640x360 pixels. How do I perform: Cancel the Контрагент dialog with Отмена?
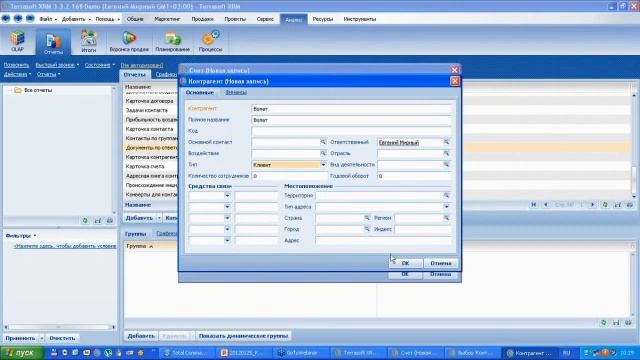(x=441, y=263)
